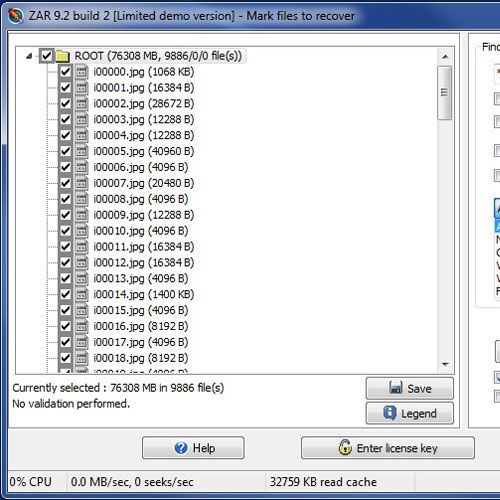Select i00002.jpg (28672 B) entry
This screenshot has width=500, height=500.
(144, 104)
